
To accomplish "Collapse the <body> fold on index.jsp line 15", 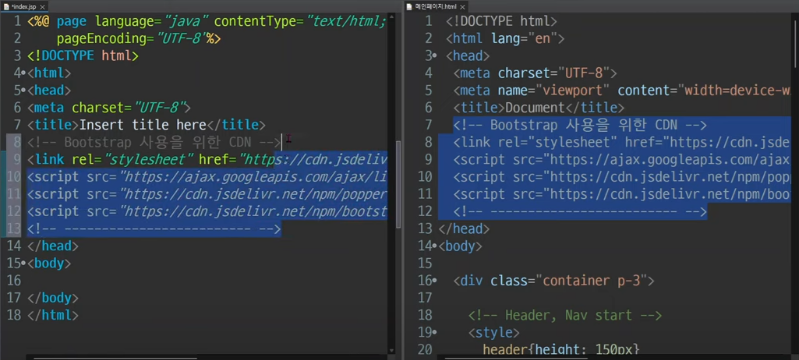I will (23, 264).
